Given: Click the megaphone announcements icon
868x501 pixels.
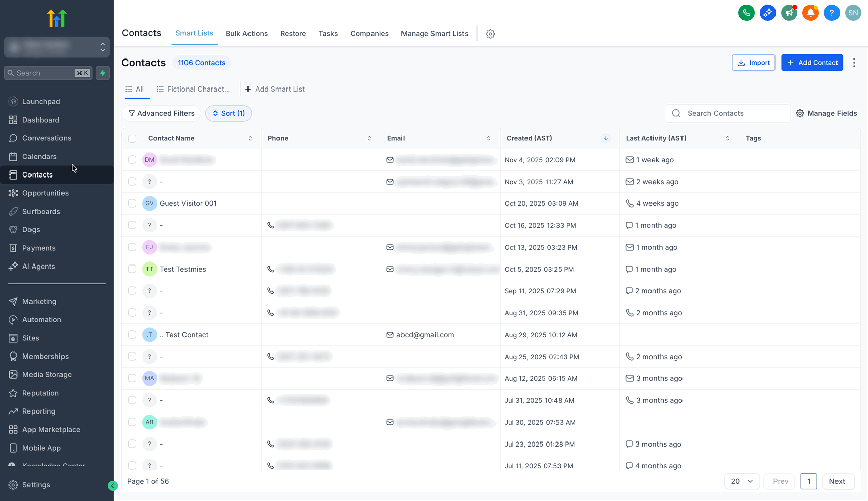Looking at the screenshot, I should tap(789, 13).
